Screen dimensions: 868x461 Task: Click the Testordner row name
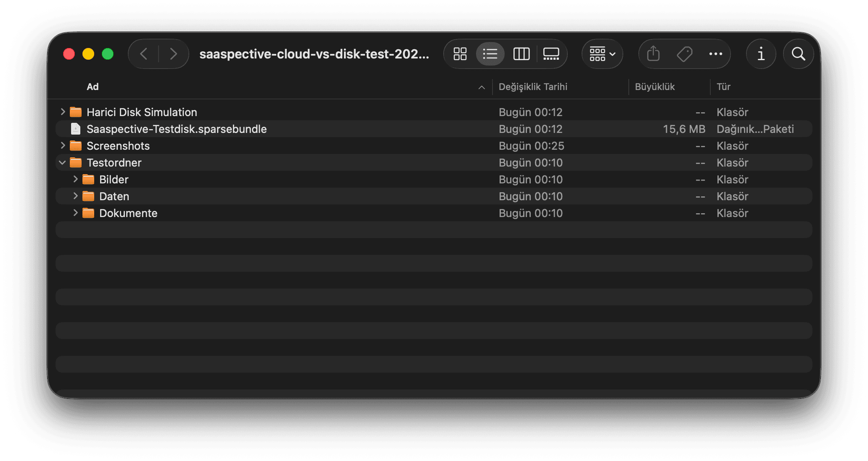(114, 162)
